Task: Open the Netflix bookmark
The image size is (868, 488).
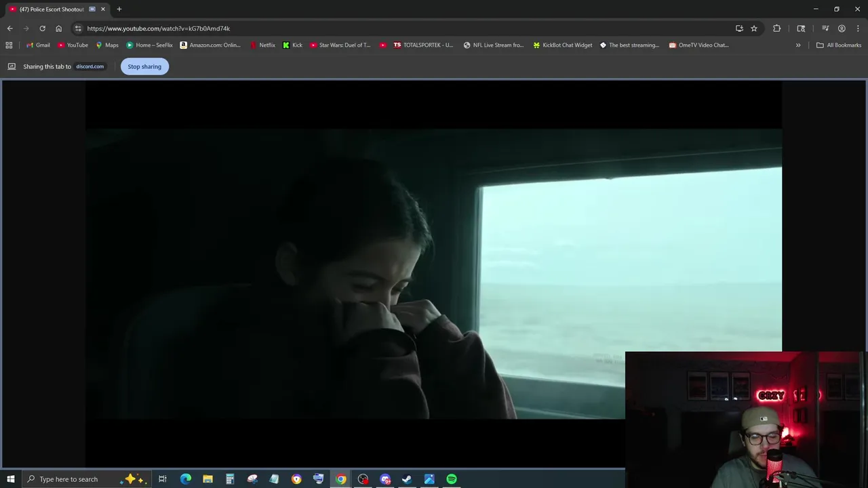Action: tap(262, 45)
